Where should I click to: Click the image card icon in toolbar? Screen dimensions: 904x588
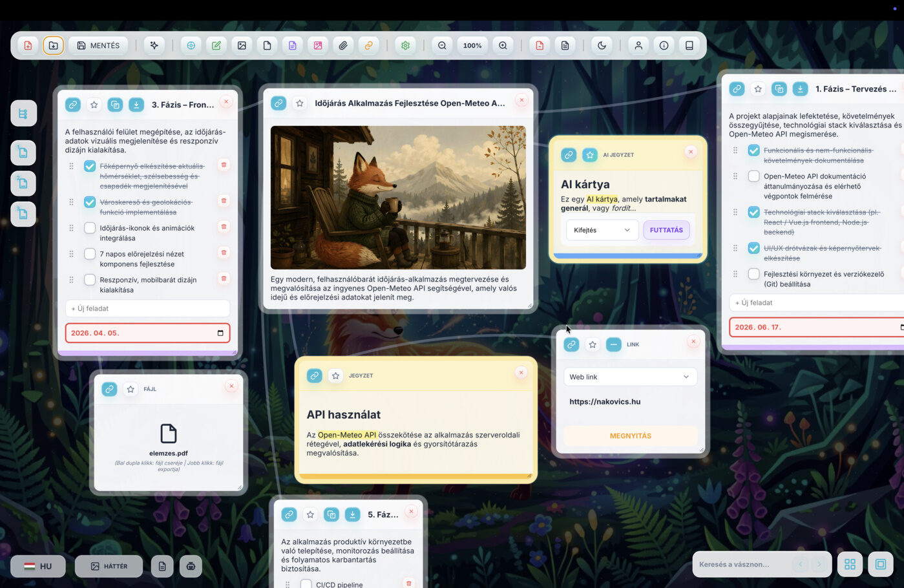(242, 45)
